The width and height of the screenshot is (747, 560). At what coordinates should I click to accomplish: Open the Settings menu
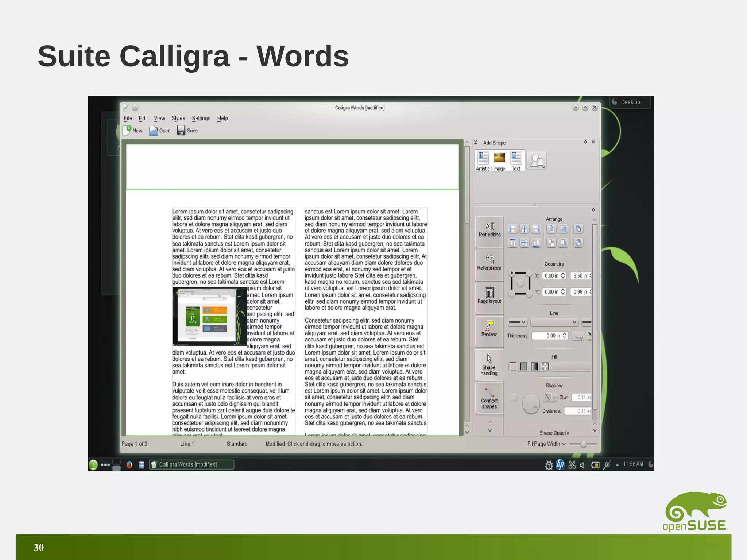(x=201, y=118)
